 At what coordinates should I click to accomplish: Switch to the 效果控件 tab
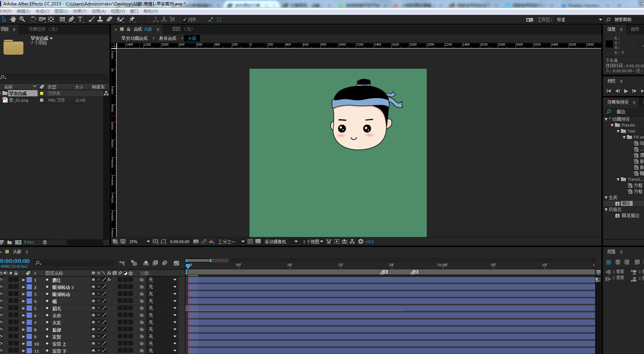[x=43, y=29]
